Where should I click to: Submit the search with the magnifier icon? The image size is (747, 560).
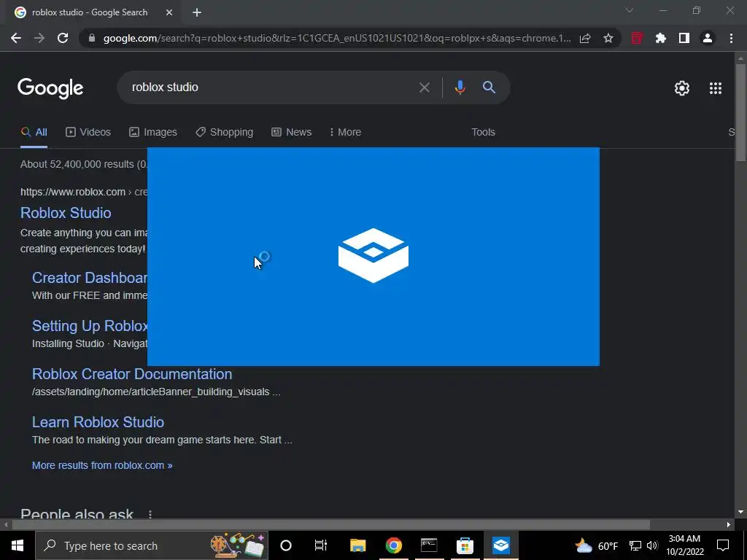pyautogui.click(x=489, y=87)
